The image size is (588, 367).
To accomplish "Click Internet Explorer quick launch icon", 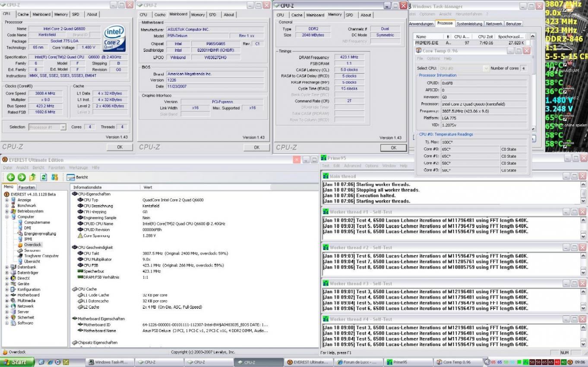I will pyautogui.click(x=51, y=362).
